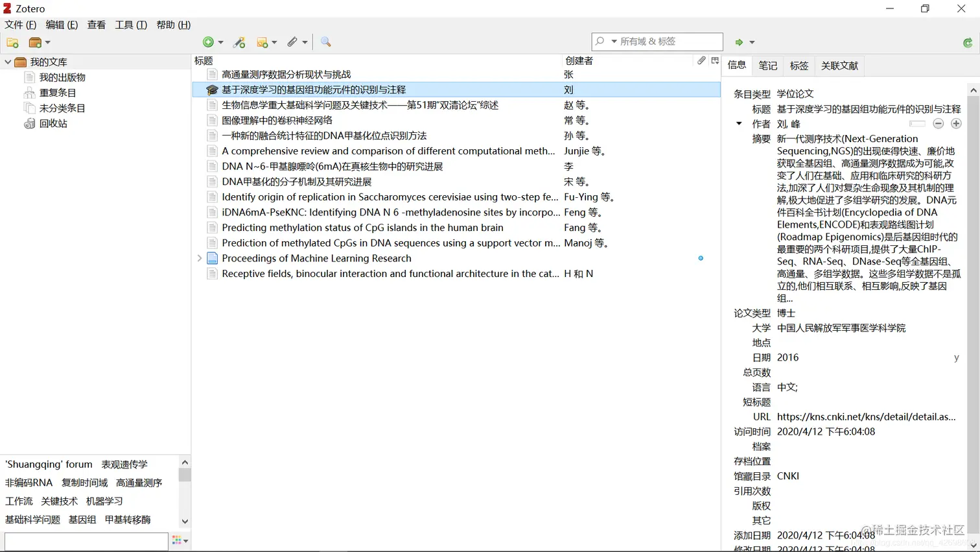
Task: Add item by identifier wand icon
Action: tap(239, 42)
